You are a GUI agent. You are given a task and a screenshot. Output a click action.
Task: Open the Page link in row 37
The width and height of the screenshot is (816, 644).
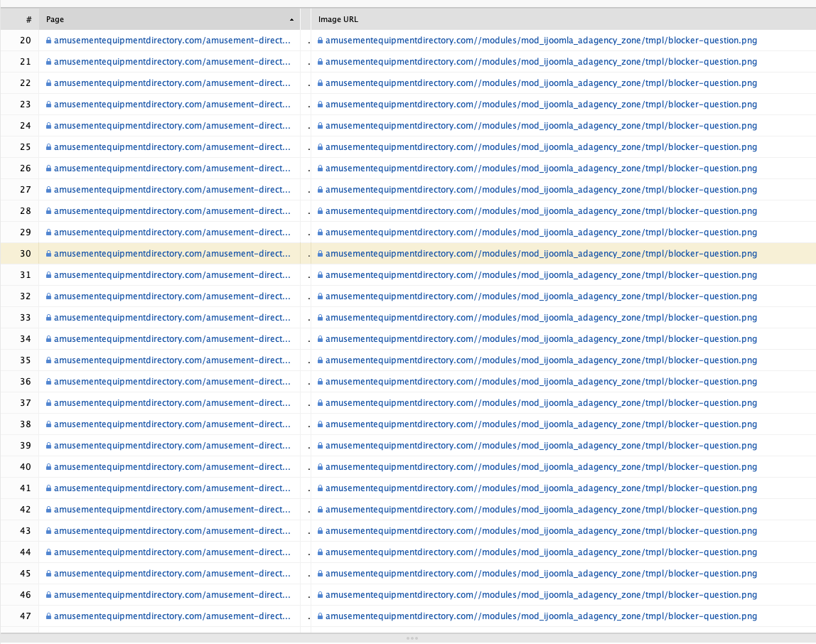click(172, 403)
